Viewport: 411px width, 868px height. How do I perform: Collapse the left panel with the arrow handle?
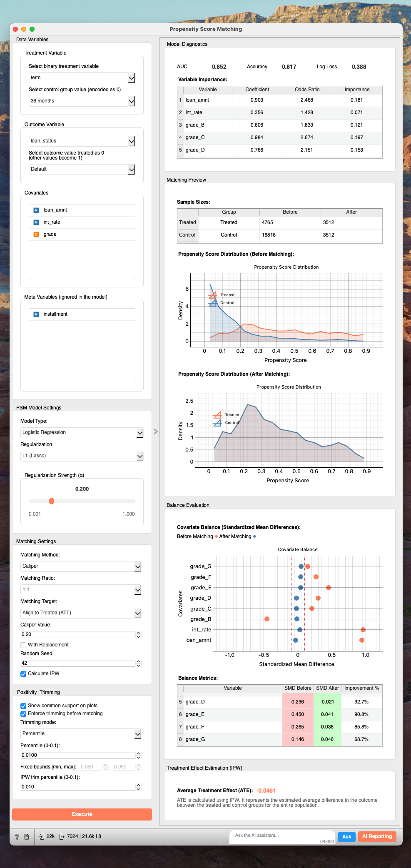156,432
